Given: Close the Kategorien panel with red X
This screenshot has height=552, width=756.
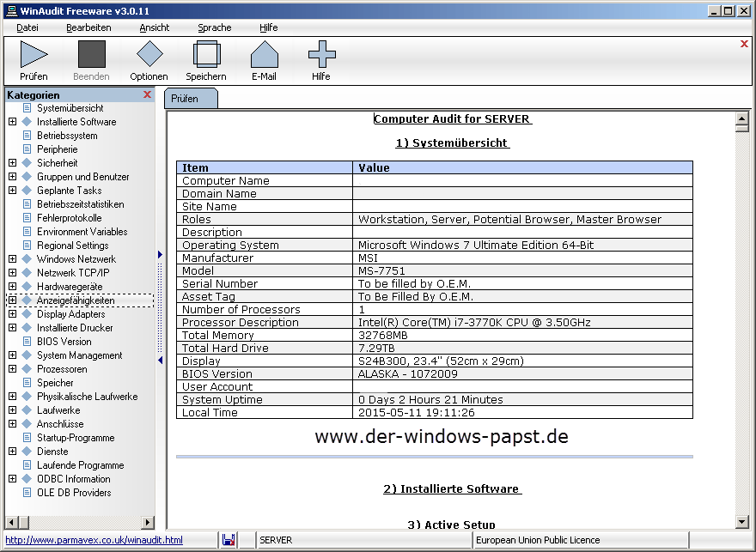Looking at the screenshot, I should click(x=147, y=94).
